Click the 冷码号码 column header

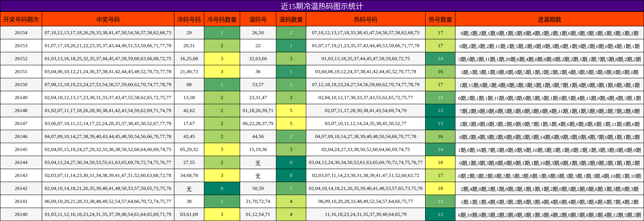coord(189,19)
